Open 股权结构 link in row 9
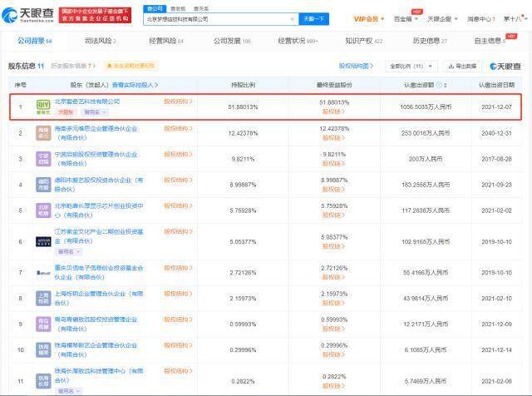Image resolution: width=532 pixels, height=396 pixels. pos(178,319)
